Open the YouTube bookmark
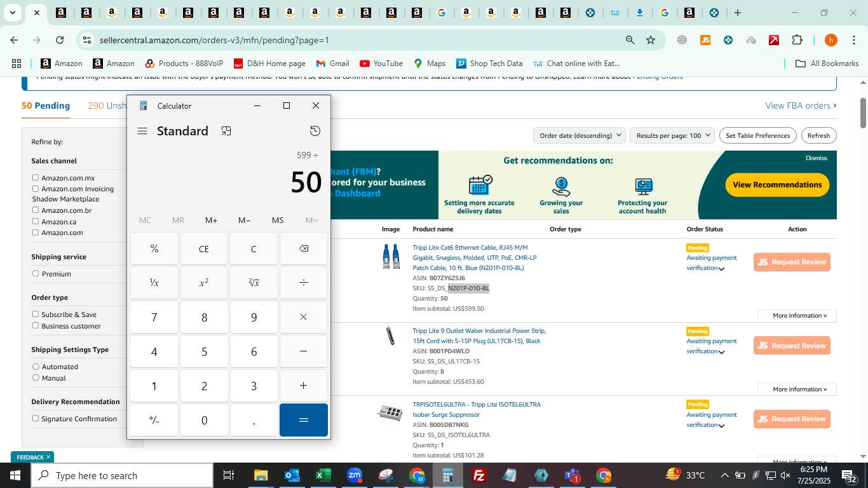Image resolution: width=868 pixels, height=488 pixels. (381, 64)
